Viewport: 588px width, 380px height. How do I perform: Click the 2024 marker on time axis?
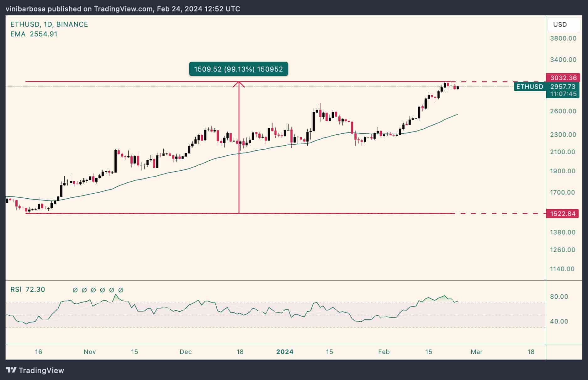[x=285, y=352]
